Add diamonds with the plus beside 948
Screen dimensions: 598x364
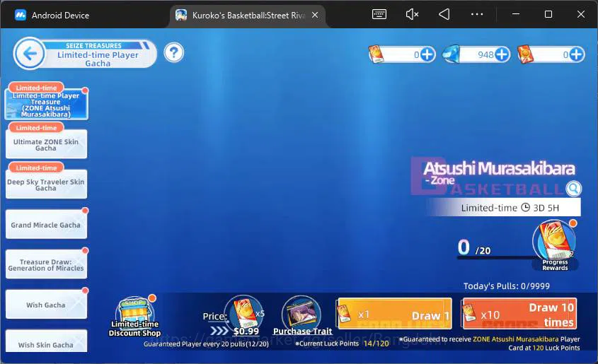pyautogui.click(x=502, y=54)
